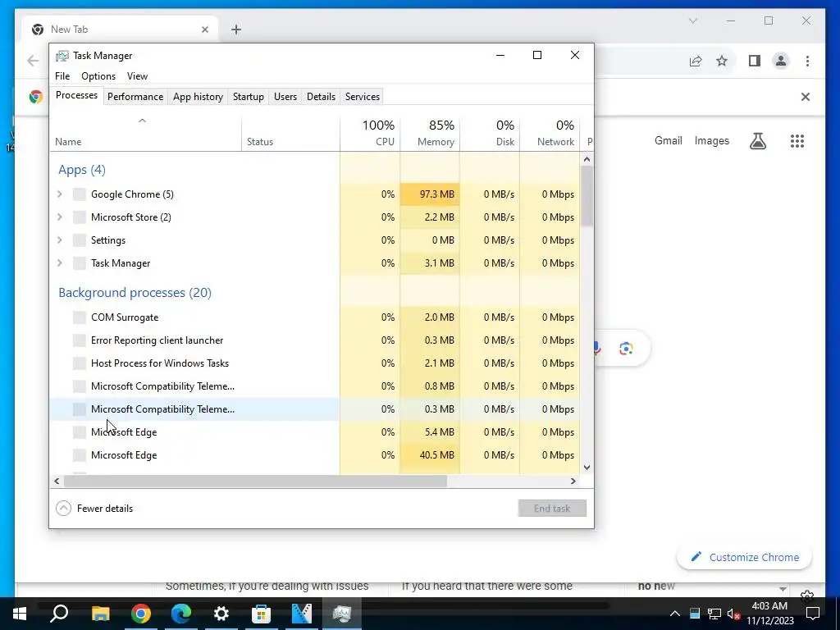Image resolution: width=840 pixels, height=630 pixels.
Task: Open the notification center icon
Action: click(x=813, y=614)
